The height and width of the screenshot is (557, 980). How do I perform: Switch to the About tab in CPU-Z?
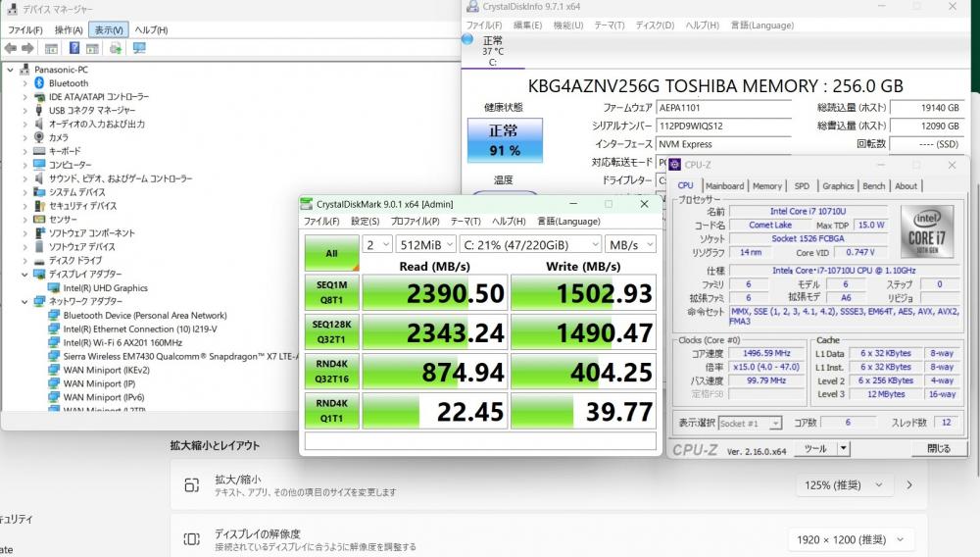click(906, 185)
